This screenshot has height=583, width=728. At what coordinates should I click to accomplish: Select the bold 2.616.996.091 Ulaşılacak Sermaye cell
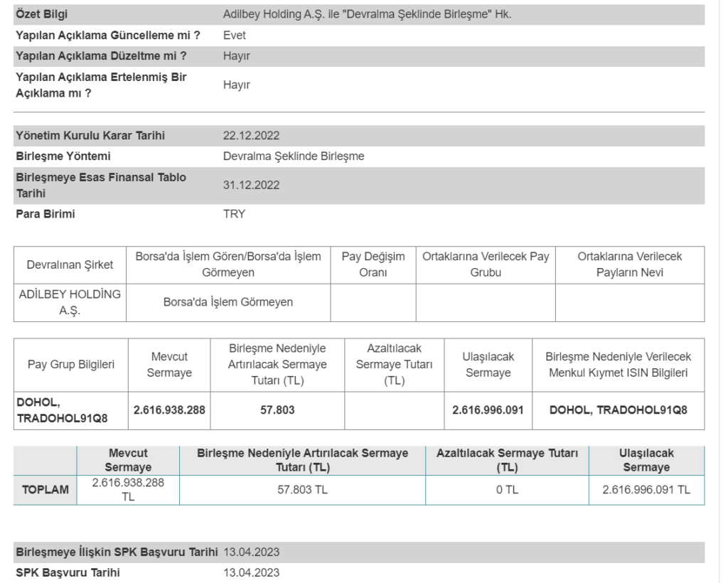[x=488, y=410]
